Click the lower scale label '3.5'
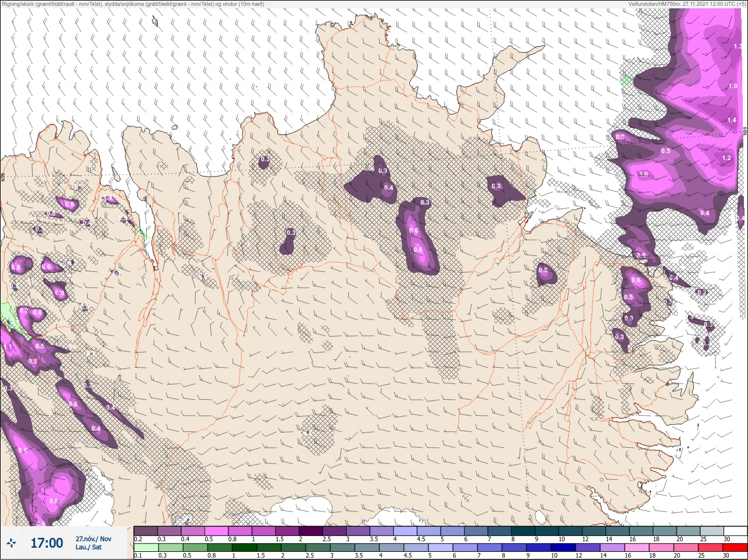The image size is (748, 560). [360, 556]
